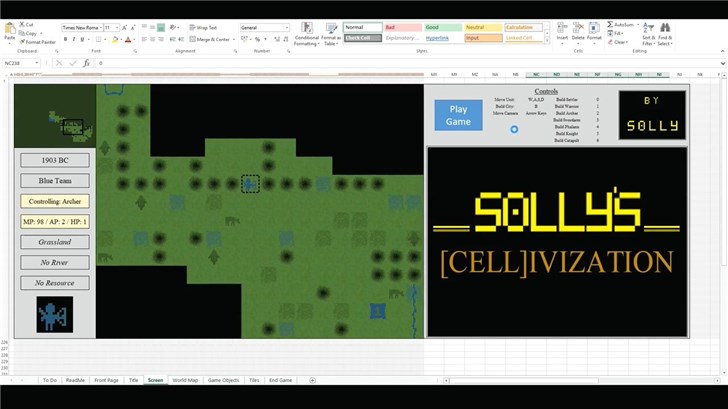
Task: Click the Insert cells icon
Action: (562, 29)
